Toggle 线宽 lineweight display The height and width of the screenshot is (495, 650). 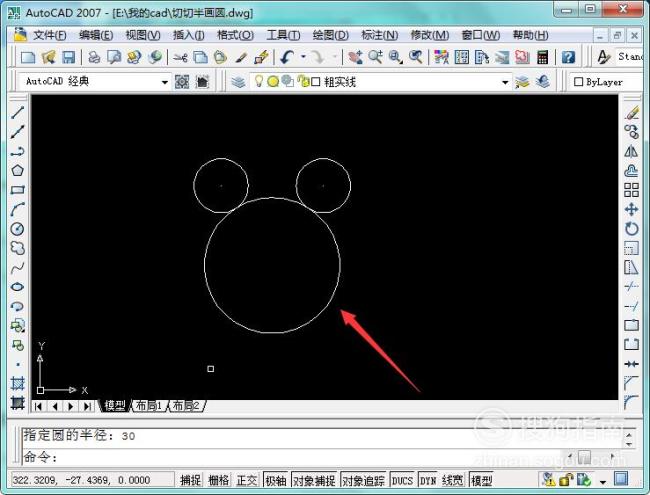(452, 480)
